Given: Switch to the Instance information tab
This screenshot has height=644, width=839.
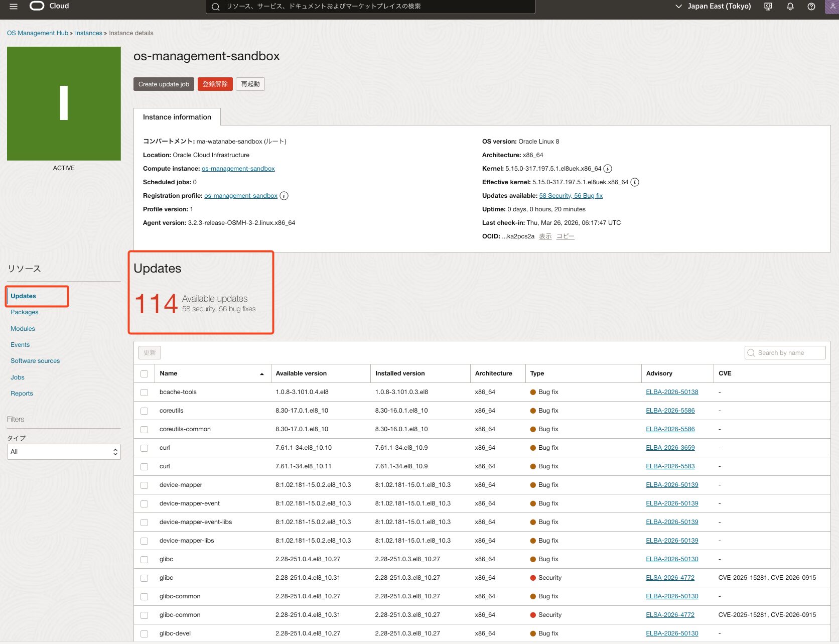Looking at the screenshot, I should tap(177, 117).
